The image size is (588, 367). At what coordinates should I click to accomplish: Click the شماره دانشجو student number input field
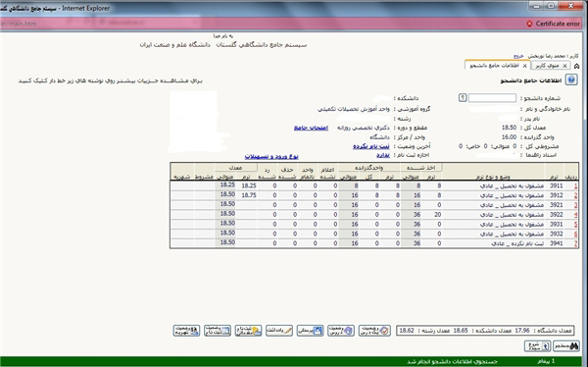(x=492, y=98)
